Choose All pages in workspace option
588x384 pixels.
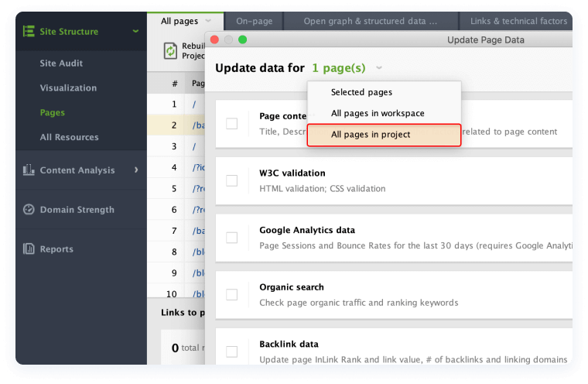tap(378, 114)
